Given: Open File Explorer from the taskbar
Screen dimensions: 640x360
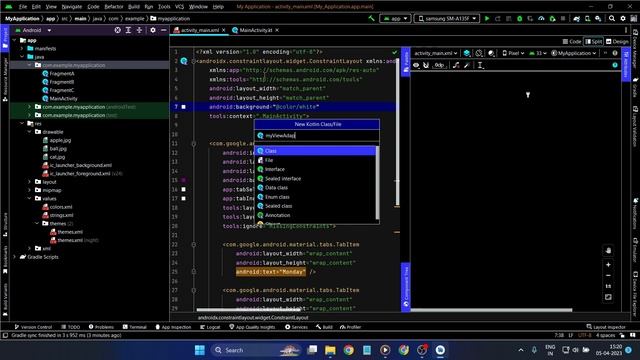Looking at the screenshot, I should point(330,350).
